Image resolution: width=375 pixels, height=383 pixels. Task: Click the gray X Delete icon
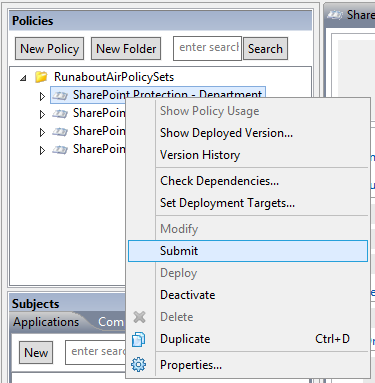point(139,317)
